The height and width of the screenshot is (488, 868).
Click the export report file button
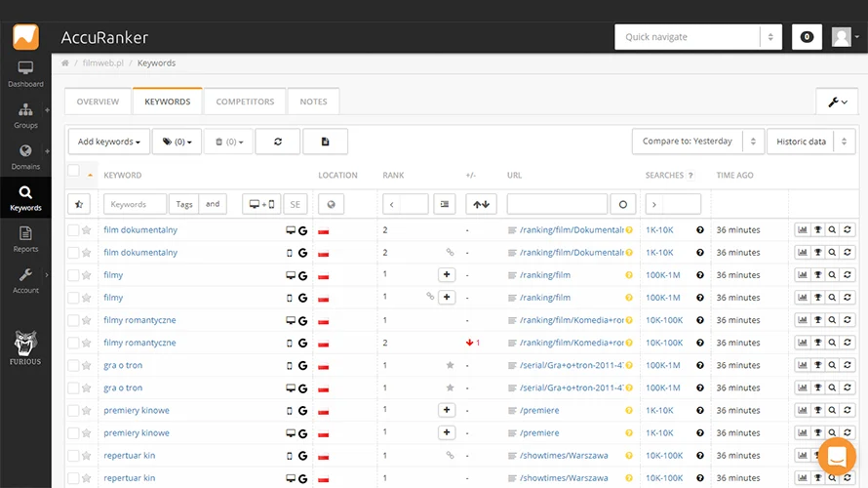[326, 142]
